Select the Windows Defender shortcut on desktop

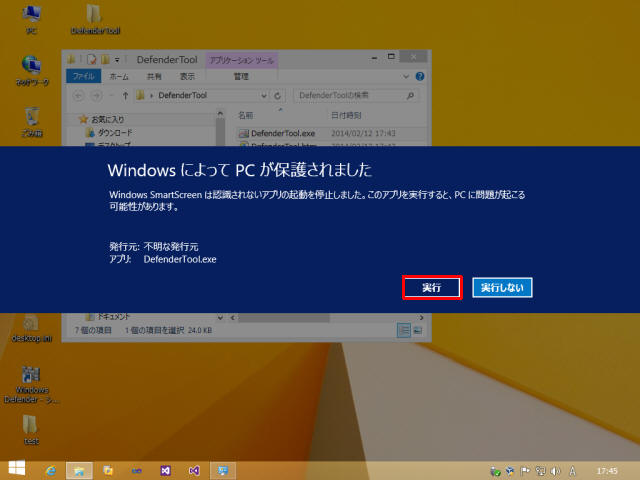31,384
